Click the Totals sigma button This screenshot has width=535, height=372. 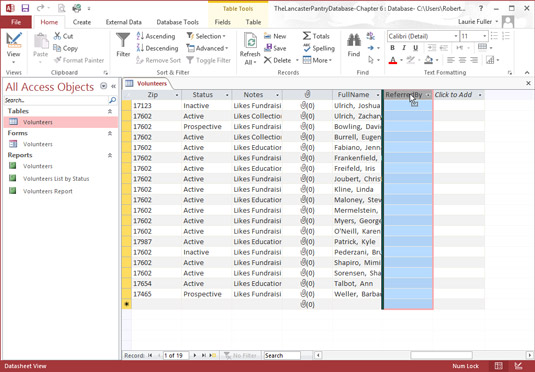pos(316,36)
